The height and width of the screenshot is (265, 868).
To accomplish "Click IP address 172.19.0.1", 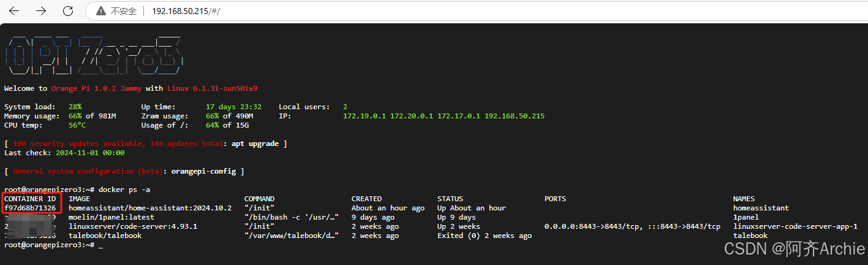I will (x=364, y=116).
